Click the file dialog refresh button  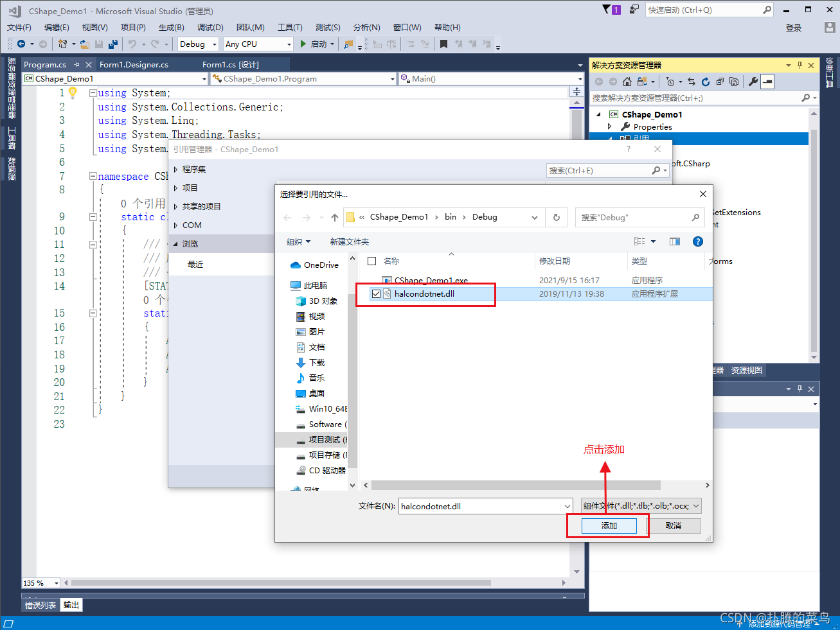(557, 217)
